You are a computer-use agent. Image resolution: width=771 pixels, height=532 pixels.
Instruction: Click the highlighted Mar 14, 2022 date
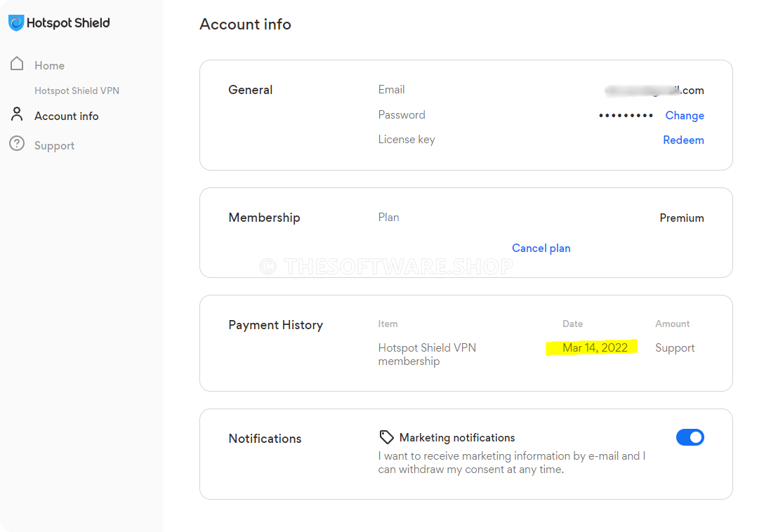click(x=594, y=348)
